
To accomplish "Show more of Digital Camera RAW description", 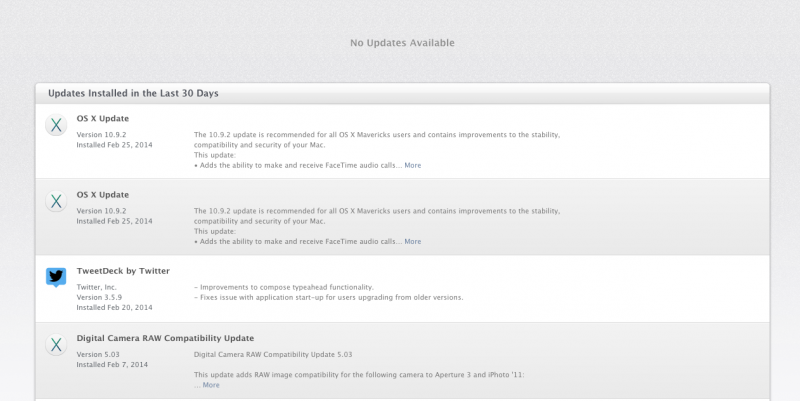I will point(210,385).
